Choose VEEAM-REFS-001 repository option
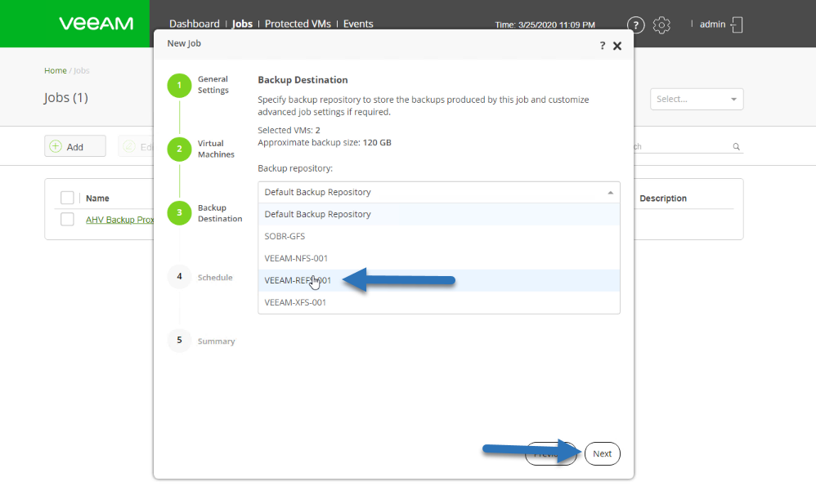The width and height of the screenshot is (816, 504). pos(439,280)
